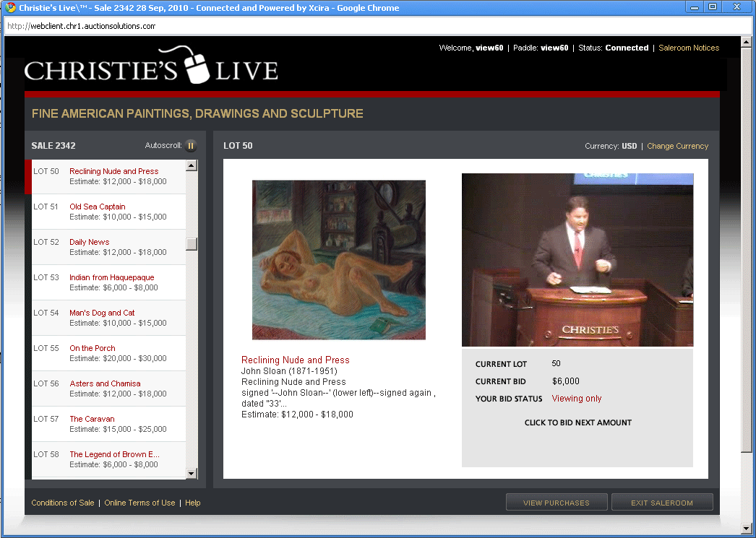756x538 pixels.
Task: Open the Change Currency option
Action: coord(677,146)
